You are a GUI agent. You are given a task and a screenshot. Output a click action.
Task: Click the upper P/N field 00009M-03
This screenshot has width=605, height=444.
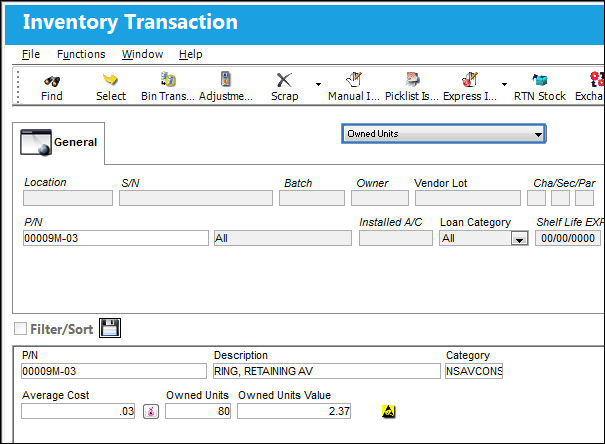pyautogui.click(x=116, y=238)
